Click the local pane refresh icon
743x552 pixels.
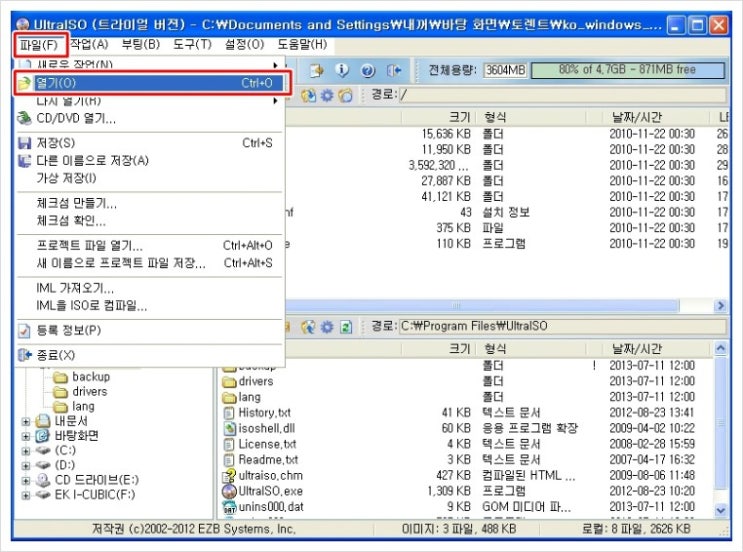tap(346, 327)
